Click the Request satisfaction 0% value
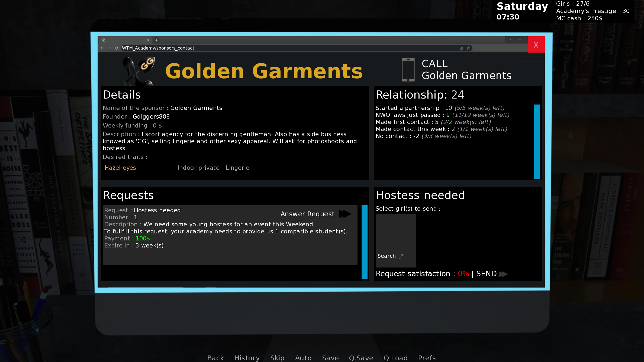This screenshot has width=644, height=362. click(x=463, y=274)
